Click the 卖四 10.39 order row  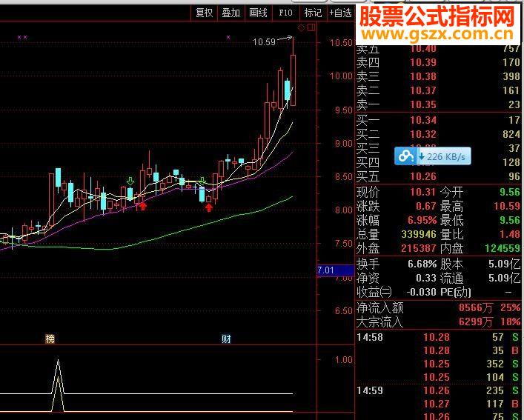pyautogui.click(x=438, y=62)
